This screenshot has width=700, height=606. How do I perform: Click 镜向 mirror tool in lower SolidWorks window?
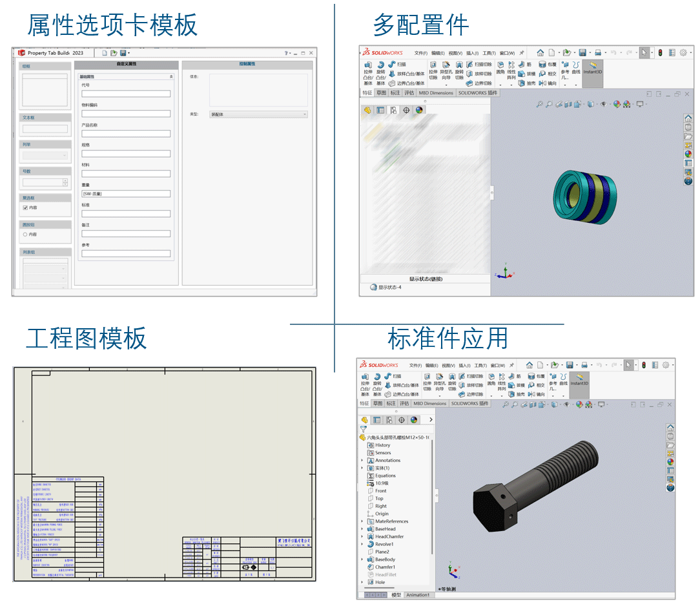click(536, 394)
